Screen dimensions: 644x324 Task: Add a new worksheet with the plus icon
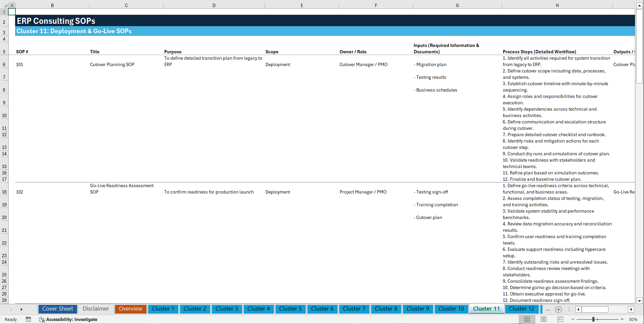[559, 309]
